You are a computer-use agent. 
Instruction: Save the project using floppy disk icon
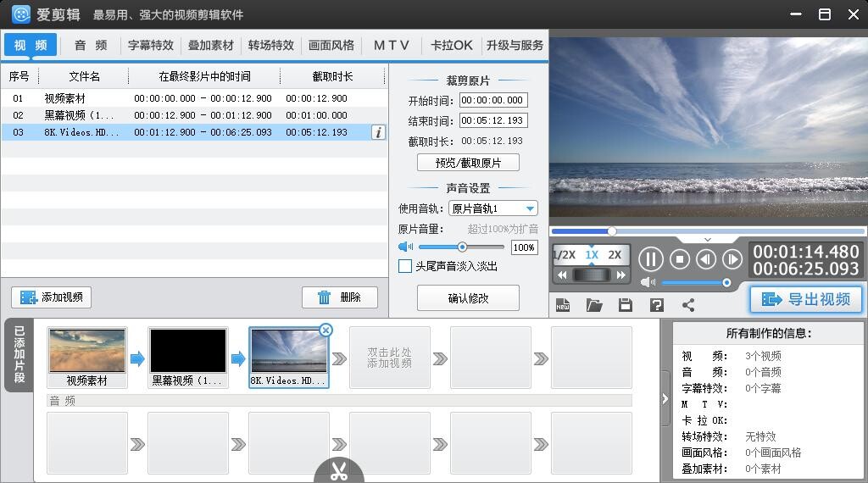point(626,305)
